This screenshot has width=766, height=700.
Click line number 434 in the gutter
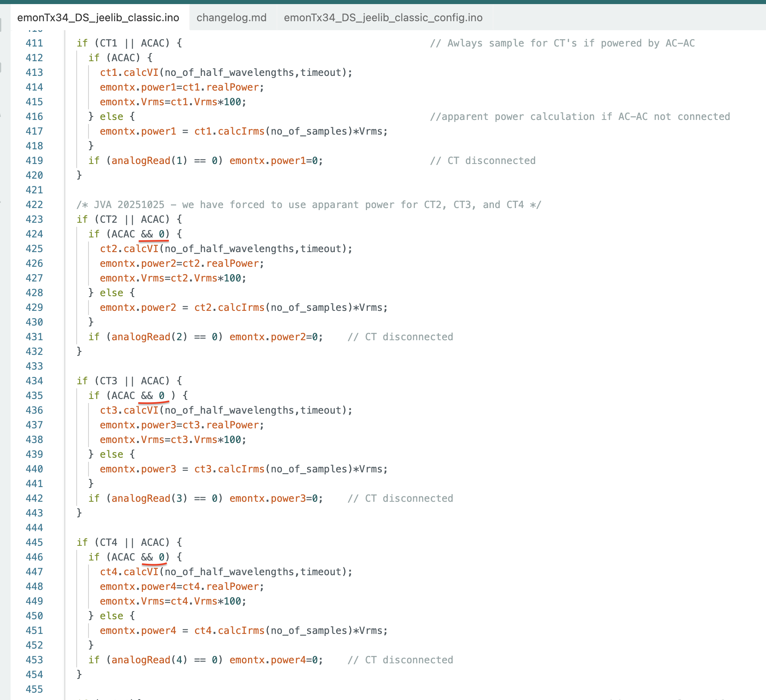[34, 381]
